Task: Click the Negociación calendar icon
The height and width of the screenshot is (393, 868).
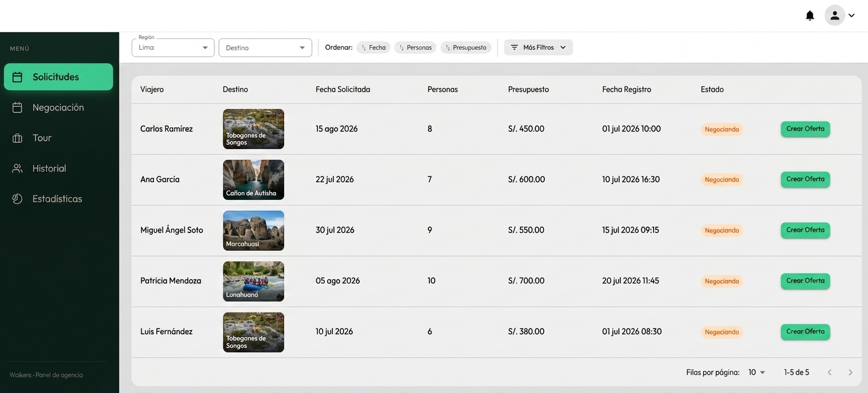Action: click(x=17, y=107)
